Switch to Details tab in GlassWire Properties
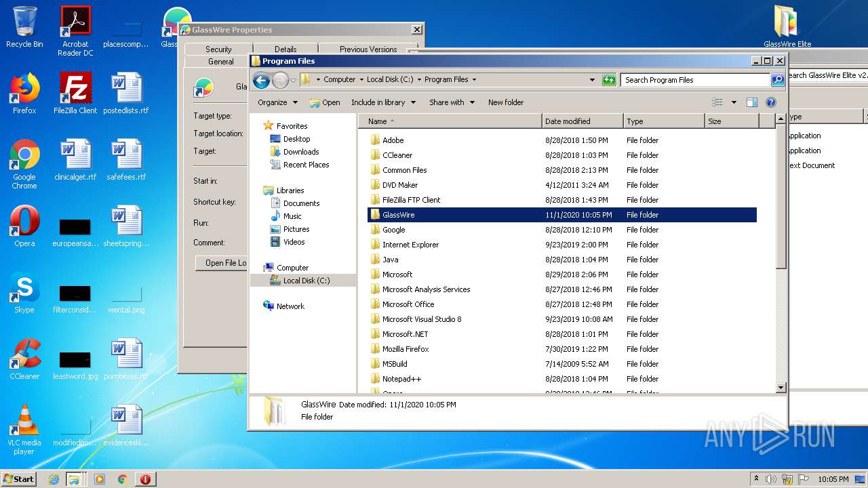 285,49
